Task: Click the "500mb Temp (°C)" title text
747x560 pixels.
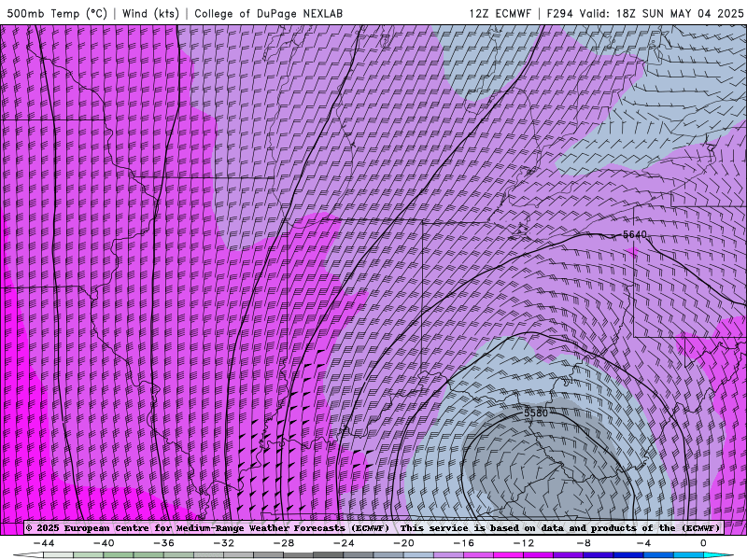Action: 57,13
